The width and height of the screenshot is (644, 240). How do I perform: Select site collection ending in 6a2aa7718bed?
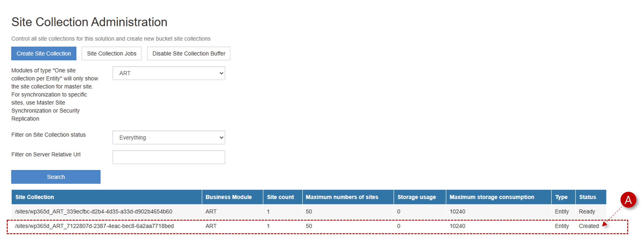coord(94,226)
